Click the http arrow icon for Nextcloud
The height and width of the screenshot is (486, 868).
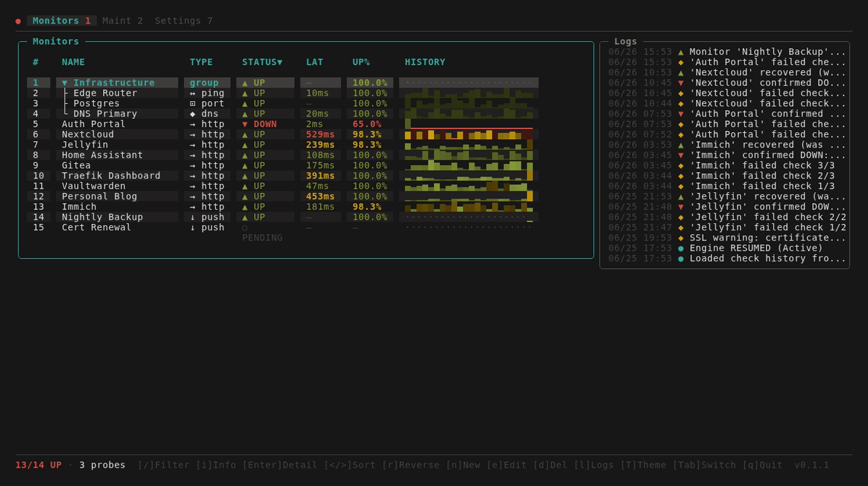point(192,134)
